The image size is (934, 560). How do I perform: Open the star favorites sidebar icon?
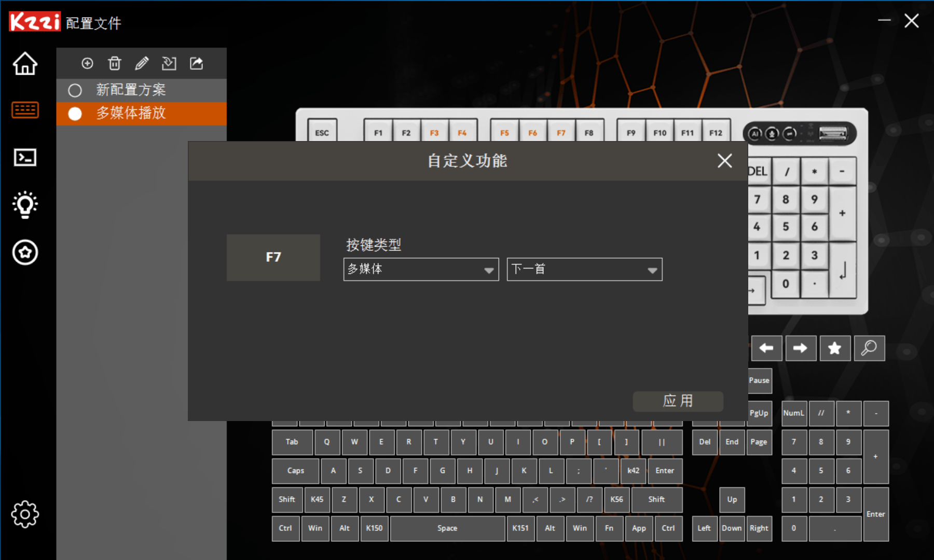pyautogui.click(x=25, y=253)
